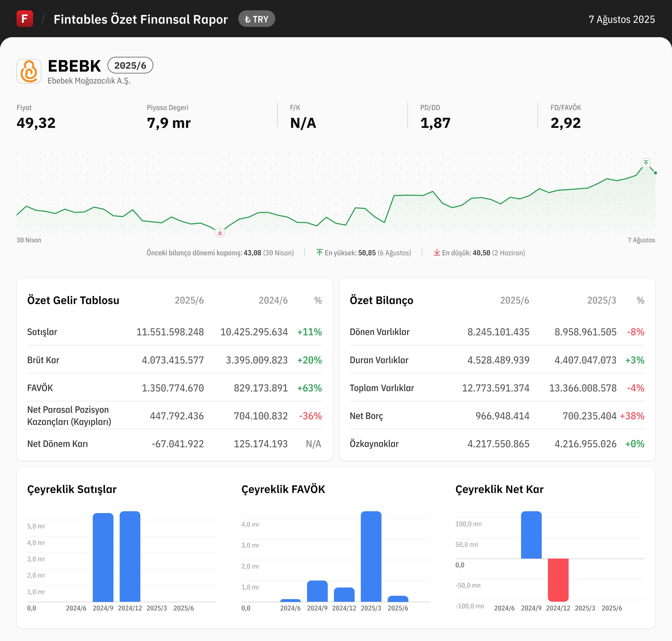The width and height of the screenshot is (672, 641).
Task: Click the 2025/6 column header in Özet Bilanço
Action: 515,300
